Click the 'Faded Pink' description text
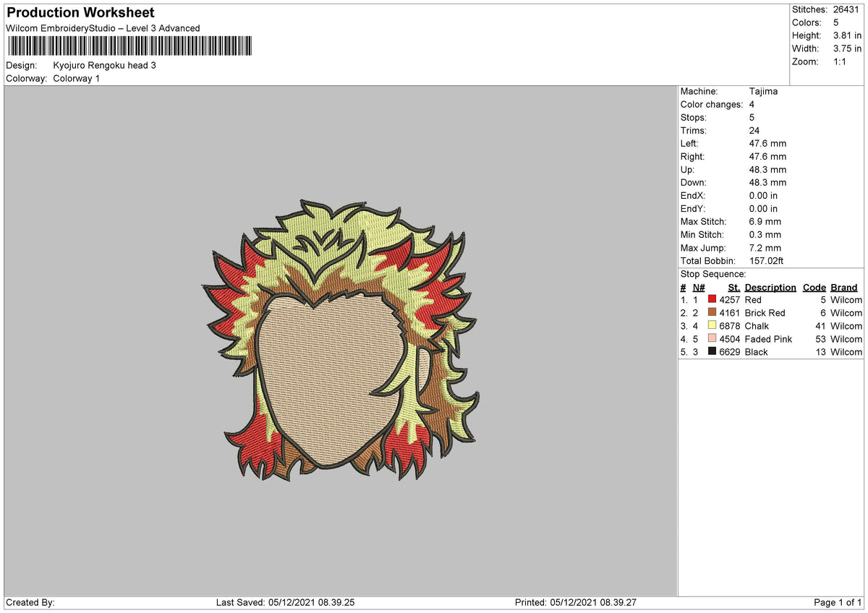This screenshot has height=613, width=868. (768, 338)
